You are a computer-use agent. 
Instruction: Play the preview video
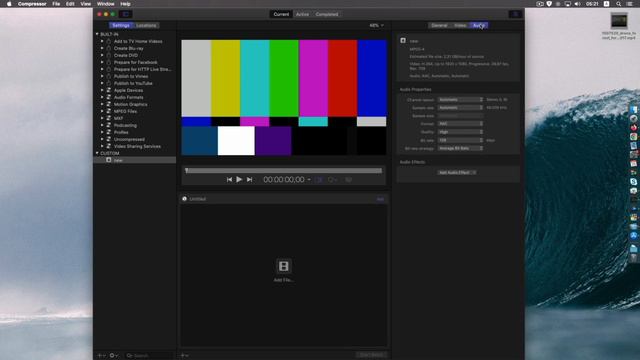[239, 179]
